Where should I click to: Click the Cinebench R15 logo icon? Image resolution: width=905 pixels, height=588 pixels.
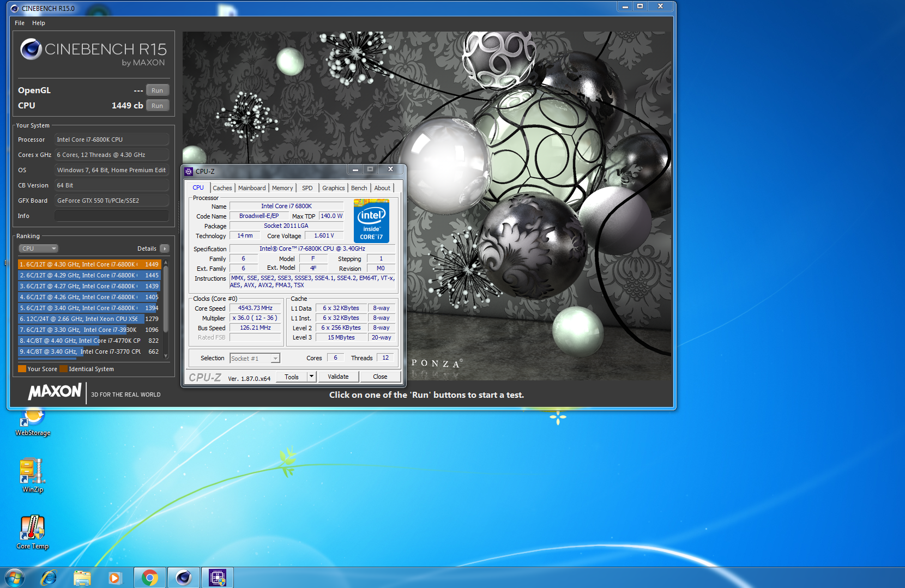(x=31, y=49)
